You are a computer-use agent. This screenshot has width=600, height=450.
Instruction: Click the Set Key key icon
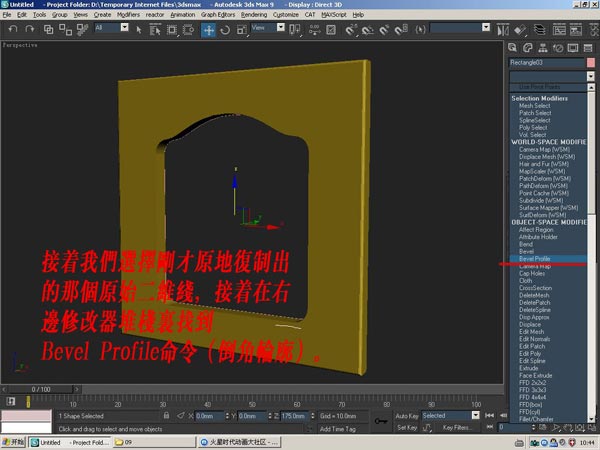pos(381,421)
